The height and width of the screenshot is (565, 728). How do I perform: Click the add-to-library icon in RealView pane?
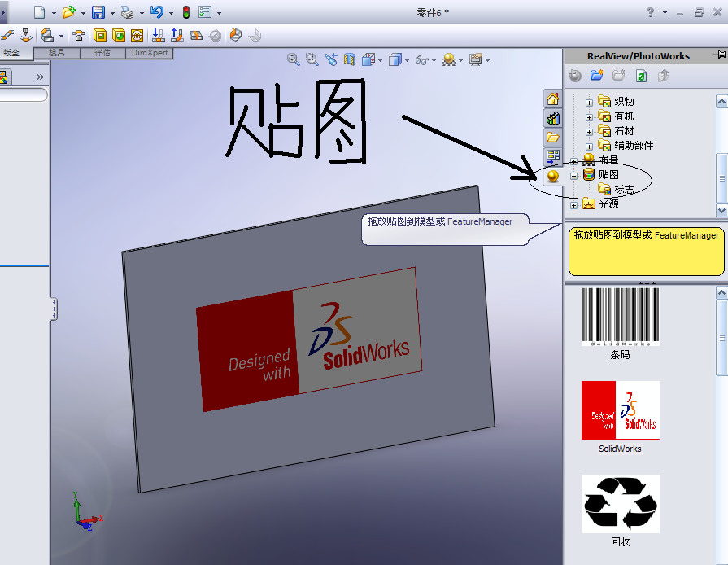[x=575, y=75]
